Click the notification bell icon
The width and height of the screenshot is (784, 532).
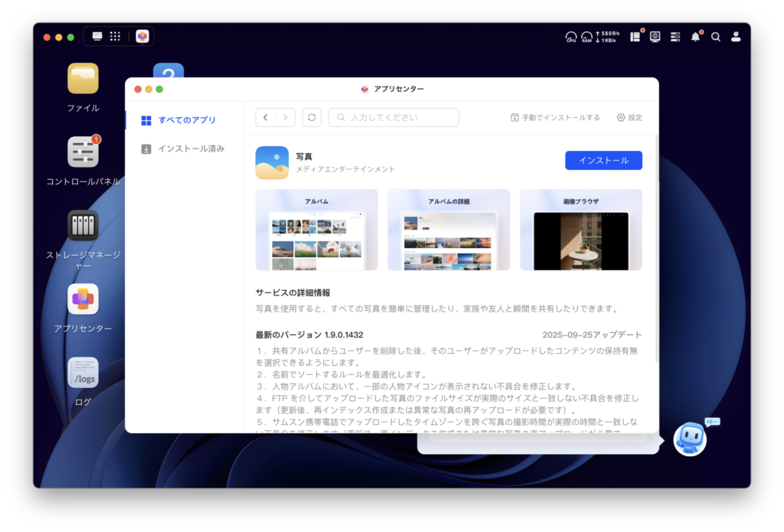click(695, 36)
